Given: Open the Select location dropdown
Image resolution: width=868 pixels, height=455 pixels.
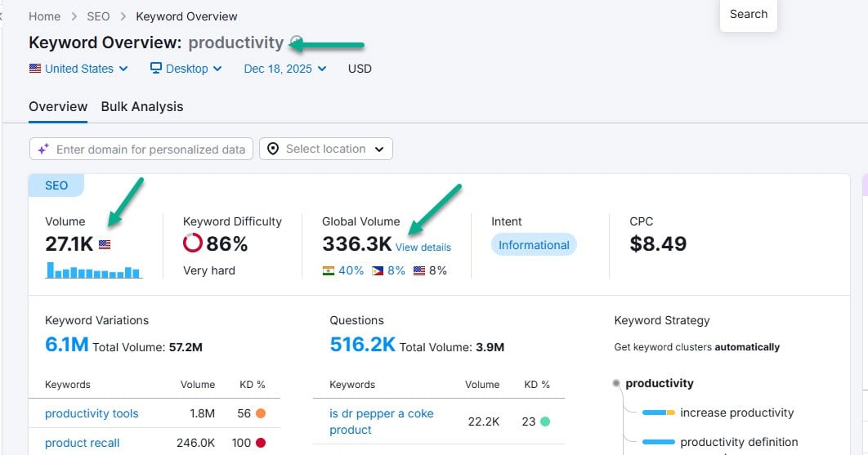Looking at the screenshot, I should coord(326,149).
